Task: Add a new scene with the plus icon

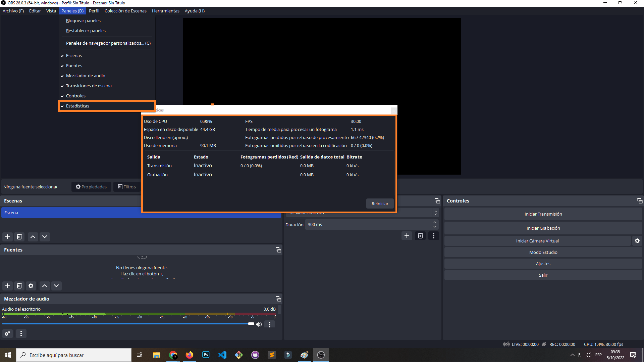Action: [7, 237]
